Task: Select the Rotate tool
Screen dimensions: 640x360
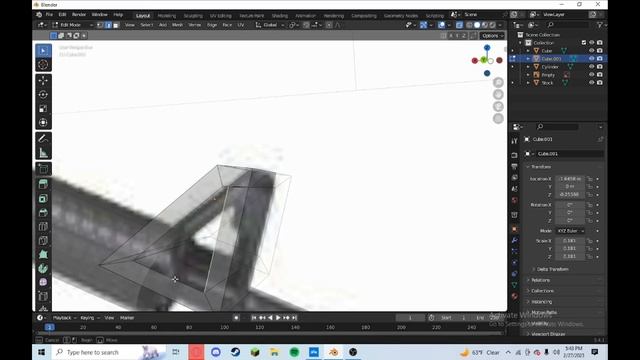Action: [43, 95]
